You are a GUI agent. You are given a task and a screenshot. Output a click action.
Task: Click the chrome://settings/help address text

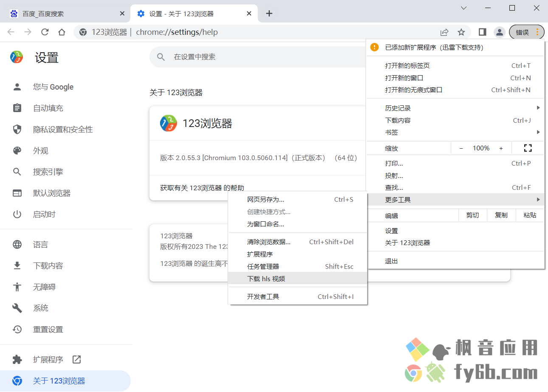(x=177, y=32)
